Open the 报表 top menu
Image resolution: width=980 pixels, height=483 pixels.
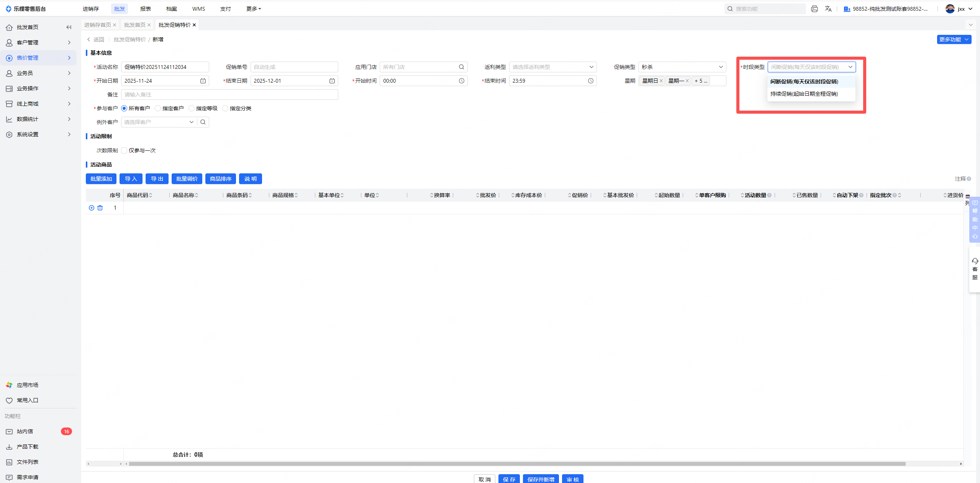(145, 9)
